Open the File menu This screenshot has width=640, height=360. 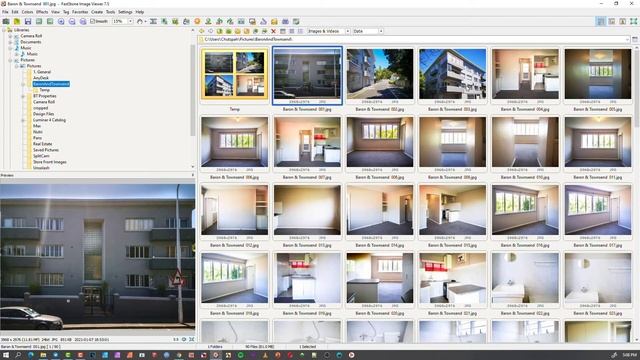click(x=5, y=12)
